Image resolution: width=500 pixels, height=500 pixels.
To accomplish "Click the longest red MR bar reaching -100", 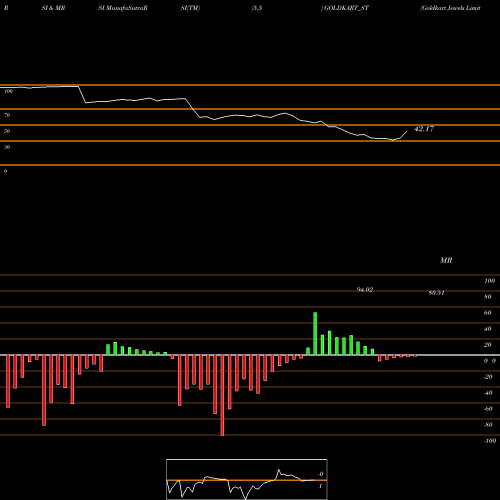I will (x=222, y=395).
